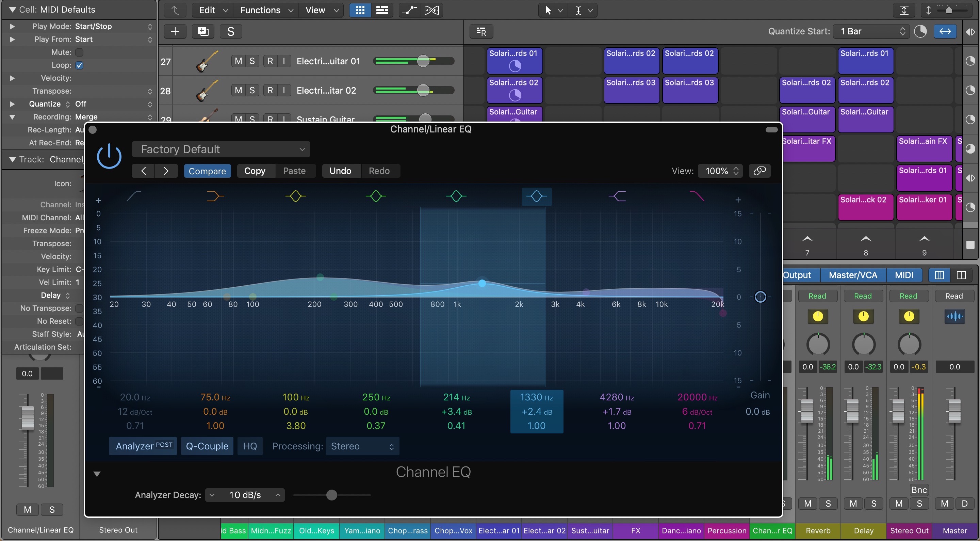Enable the Loop checkbox in Cell inspector

pos(79,65)
